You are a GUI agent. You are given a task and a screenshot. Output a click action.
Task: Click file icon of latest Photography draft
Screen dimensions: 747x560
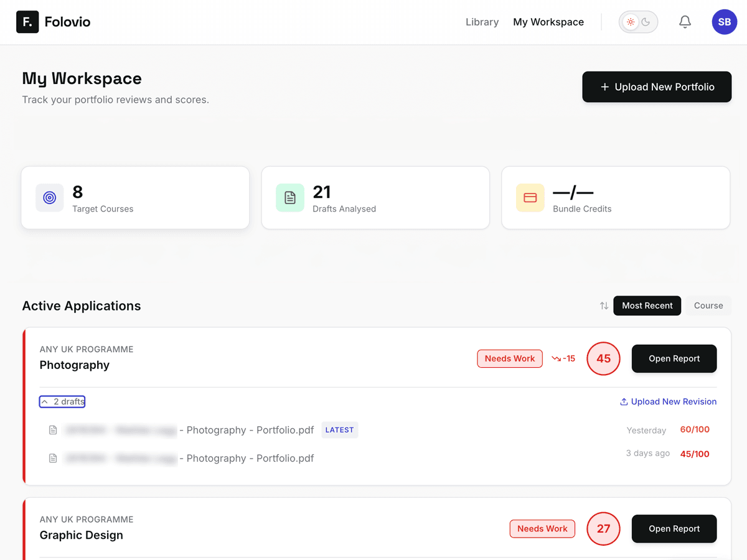tap(54, 430)
